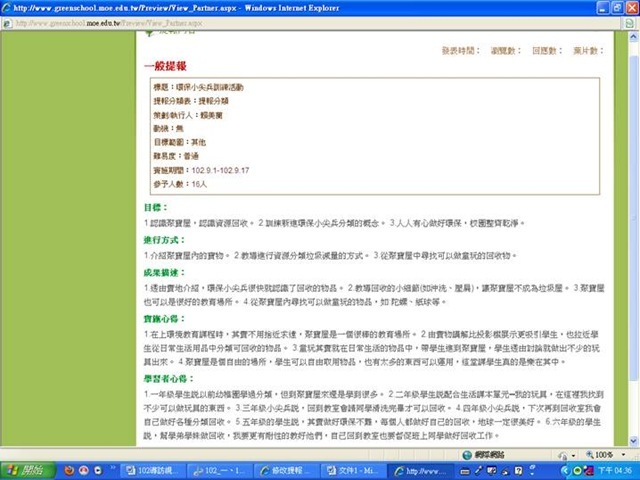The image size is (640, 480).
Task: Click the scrollbar up arrow
Action: (x=633, y=37)
